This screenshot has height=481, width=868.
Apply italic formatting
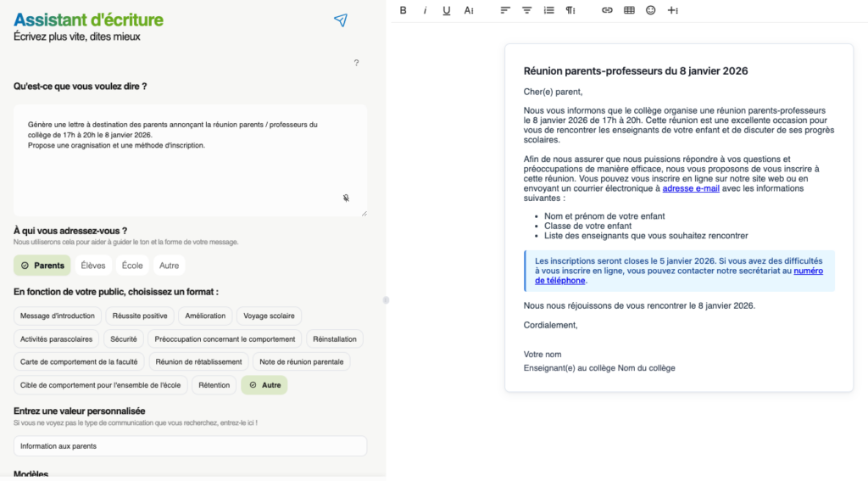425,10
